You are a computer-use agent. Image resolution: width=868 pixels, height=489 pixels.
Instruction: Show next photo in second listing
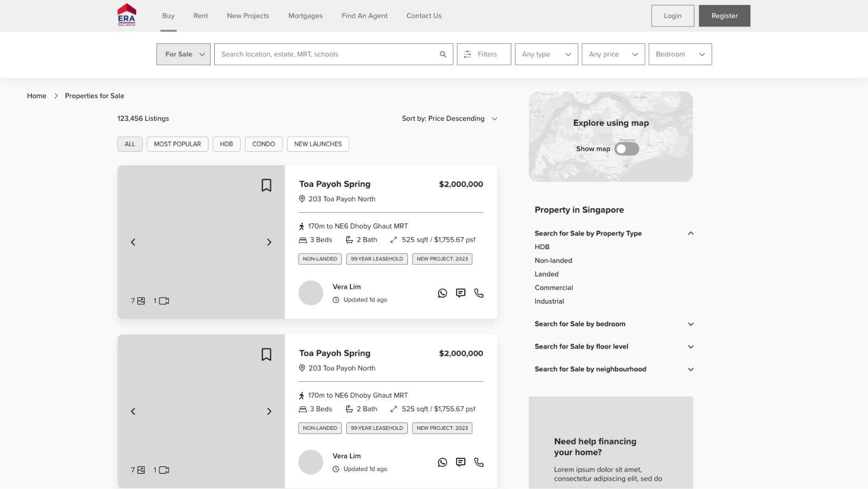(269, 411)
